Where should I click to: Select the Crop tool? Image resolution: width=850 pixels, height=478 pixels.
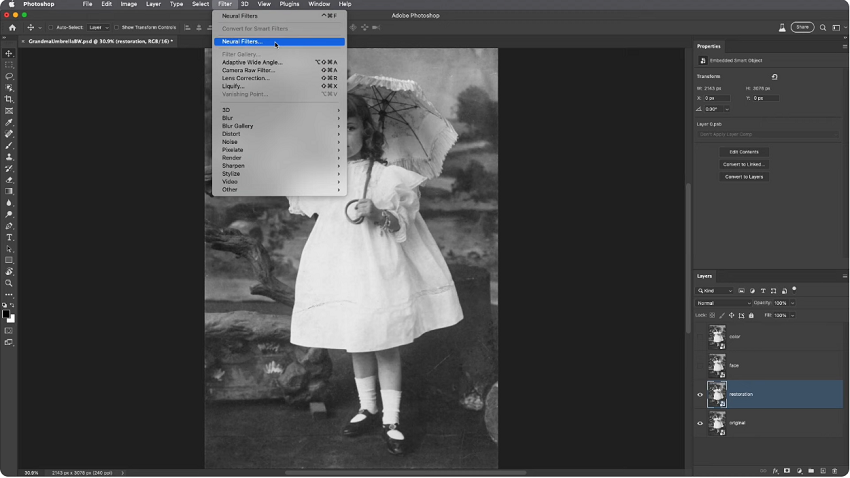click(x=9, y=99)
